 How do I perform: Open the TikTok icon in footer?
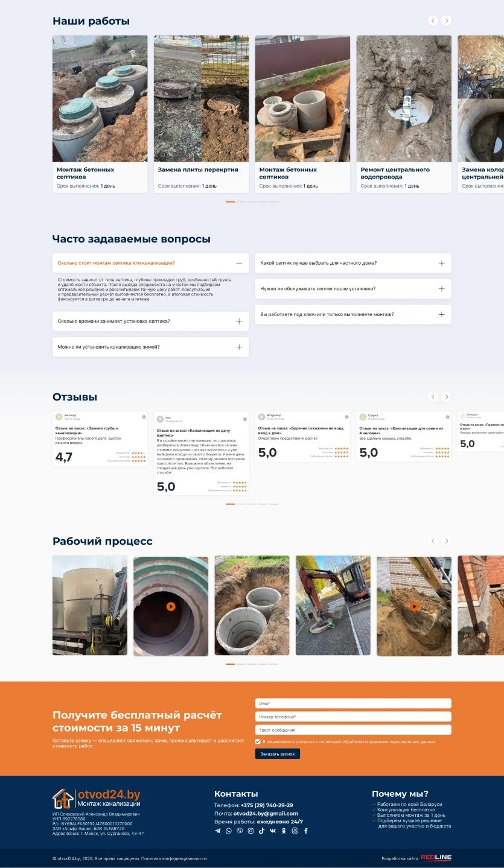tap(261, 831)
